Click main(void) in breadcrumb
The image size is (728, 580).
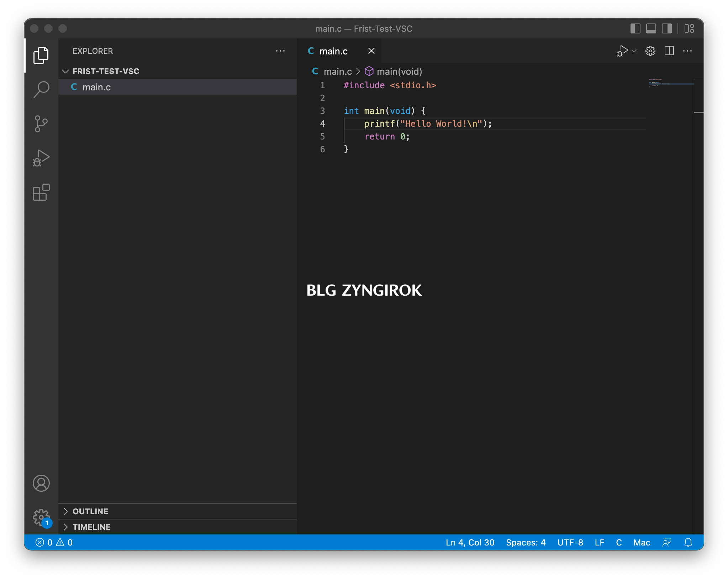[399, 72]
